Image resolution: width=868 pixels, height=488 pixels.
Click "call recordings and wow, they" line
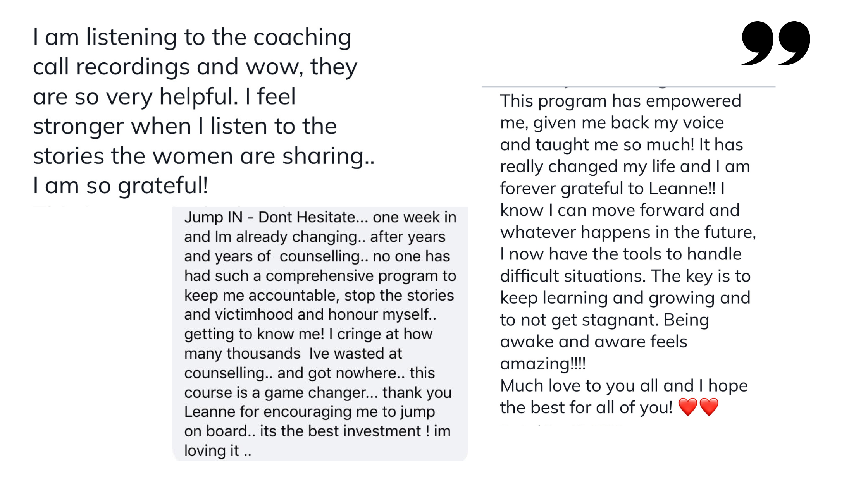[195, 67]
